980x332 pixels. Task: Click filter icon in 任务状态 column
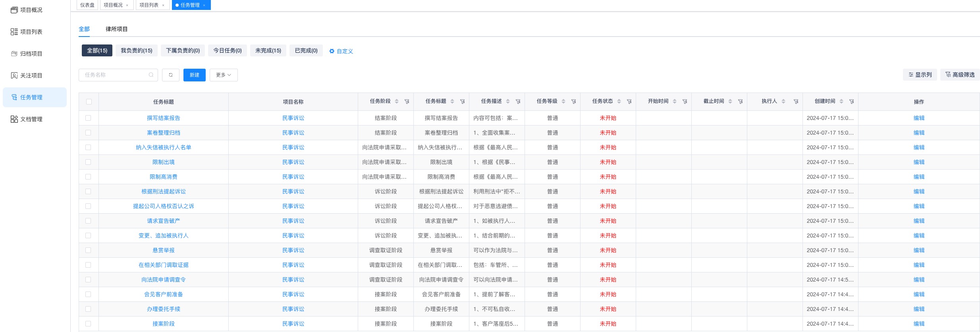point(629,102)
